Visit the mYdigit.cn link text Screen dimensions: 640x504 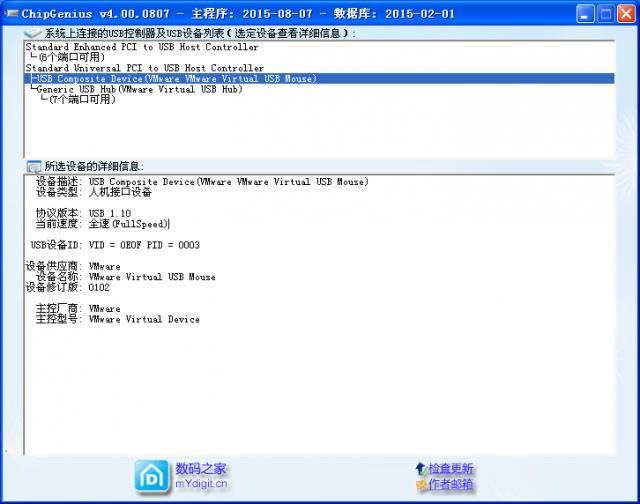(201, 484)
